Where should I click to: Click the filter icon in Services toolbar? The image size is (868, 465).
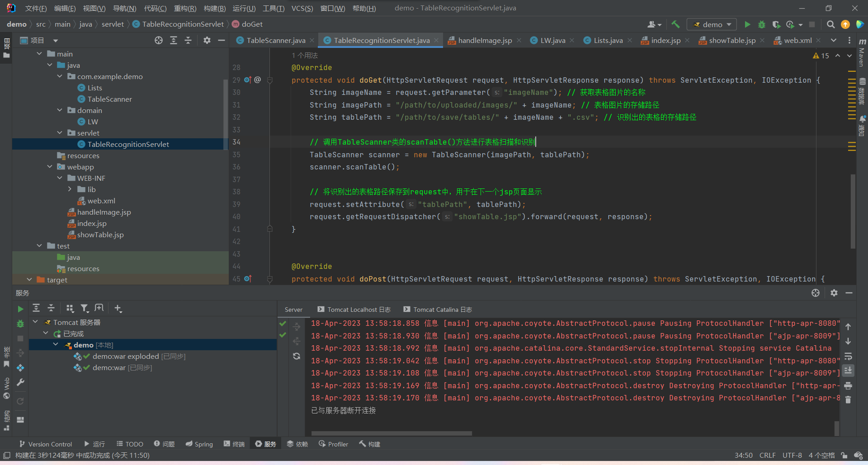84,308
